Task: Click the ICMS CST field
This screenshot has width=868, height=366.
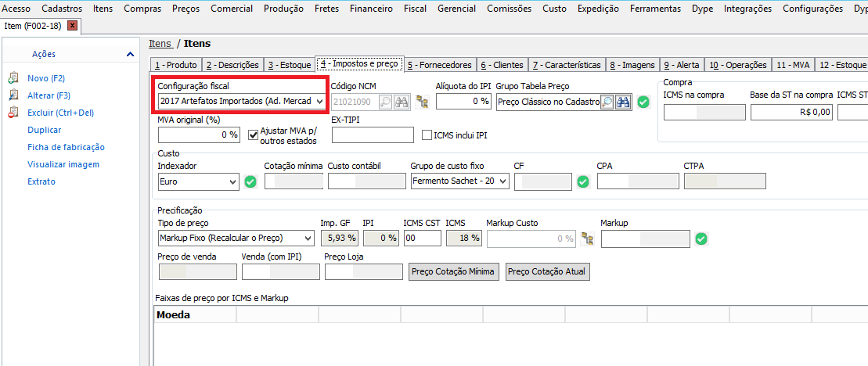Action: click(423, 239)
